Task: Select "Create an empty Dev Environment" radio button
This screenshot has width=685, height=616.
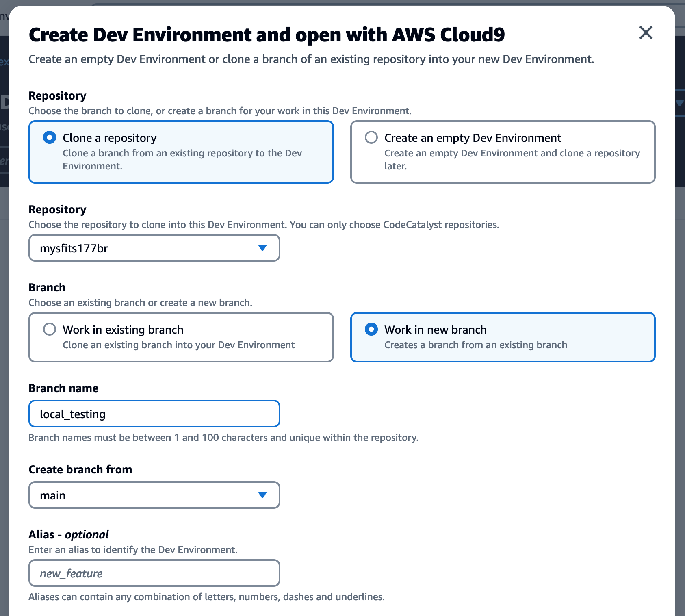Action: (x=371, y=138)
